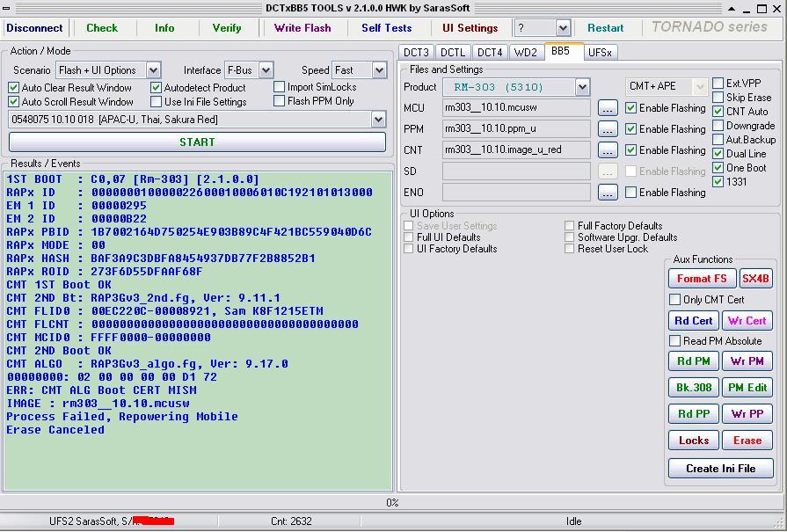Check Full UI Defaults
Image resolution: width=787 pixels, height=532 pixels.
click(x=409, y=237)
